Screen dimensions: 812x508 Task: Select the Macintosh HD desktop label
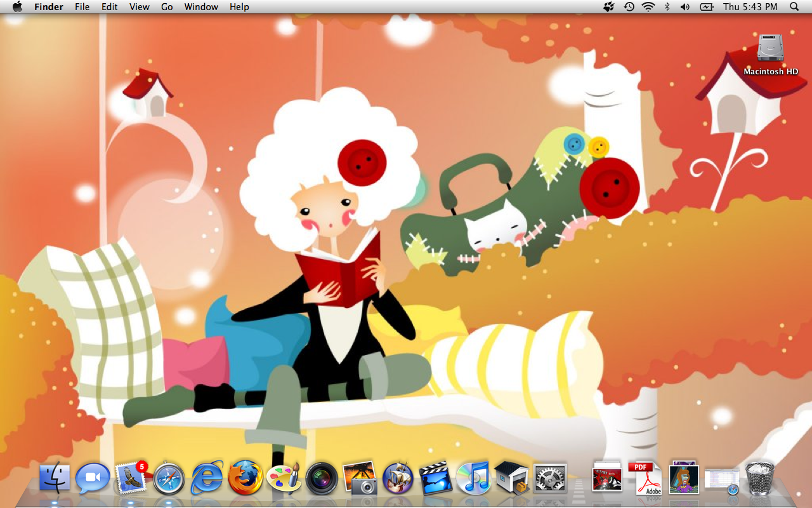pyautogui.click(x=771, y=72)
